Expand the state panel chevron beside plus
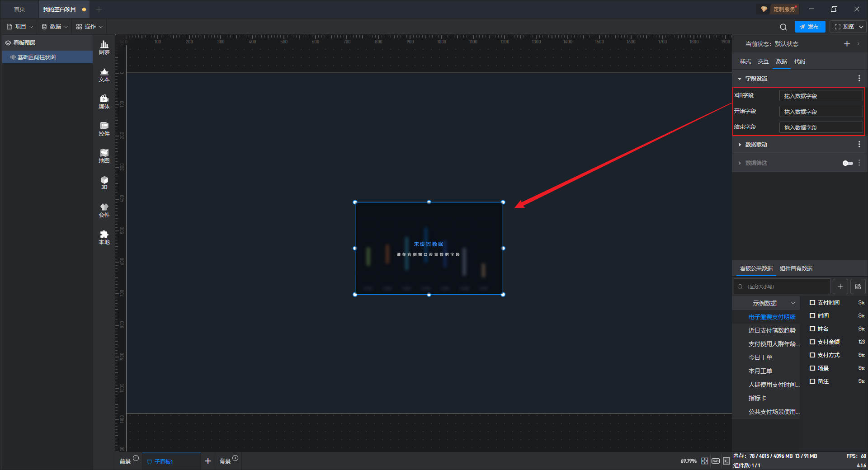This screenshot has height=470, width=868. tap(859, 44)
